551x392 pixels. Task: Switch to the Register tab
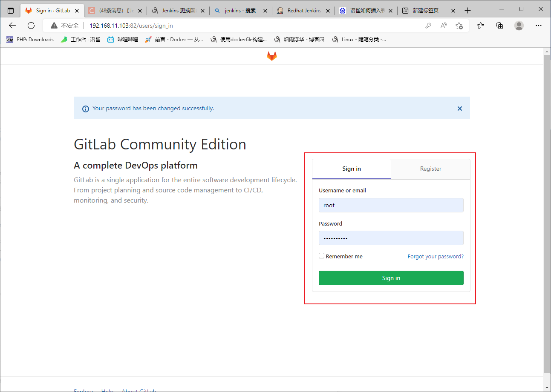(430, 169)
